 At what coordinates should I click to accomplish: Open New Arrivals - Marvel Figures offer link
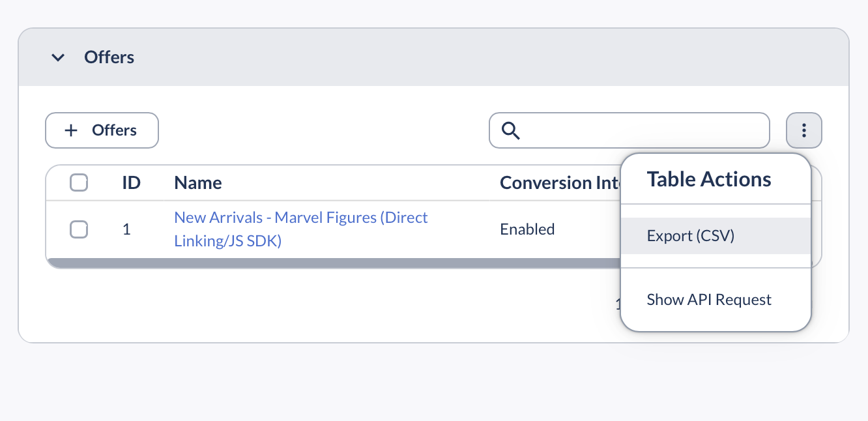(300, 229)
